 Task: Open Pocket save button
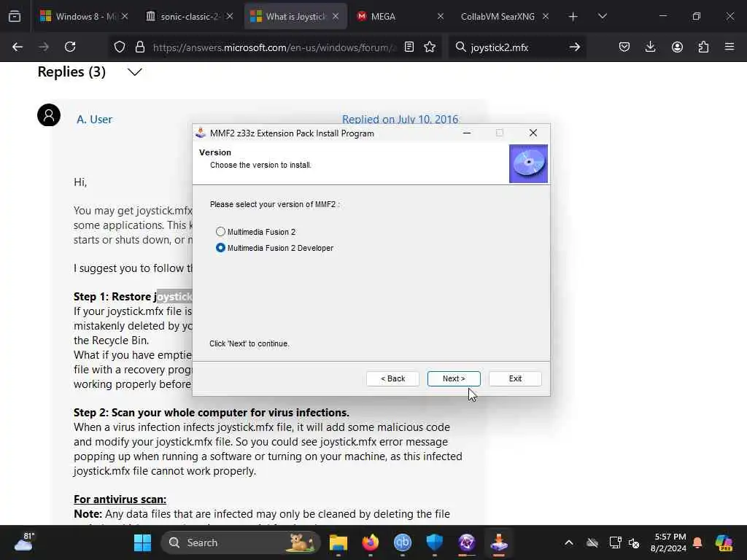tap(624, 47)
